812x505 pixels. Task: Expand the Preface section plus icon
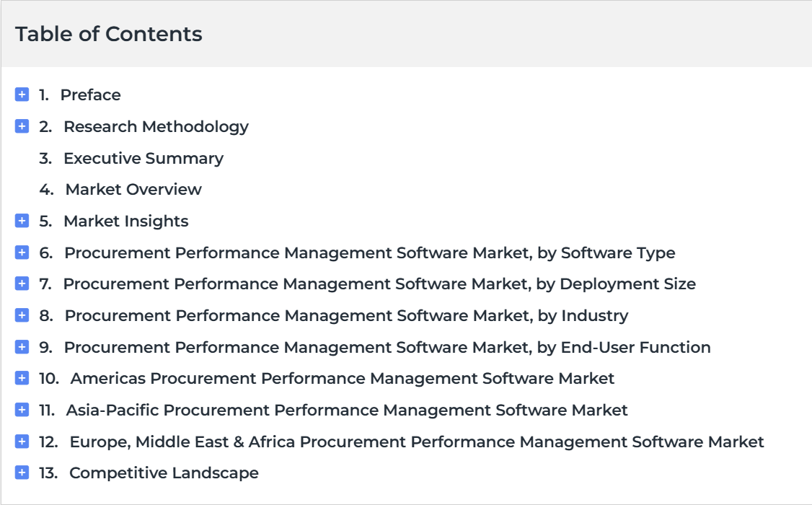click(22, 95)
